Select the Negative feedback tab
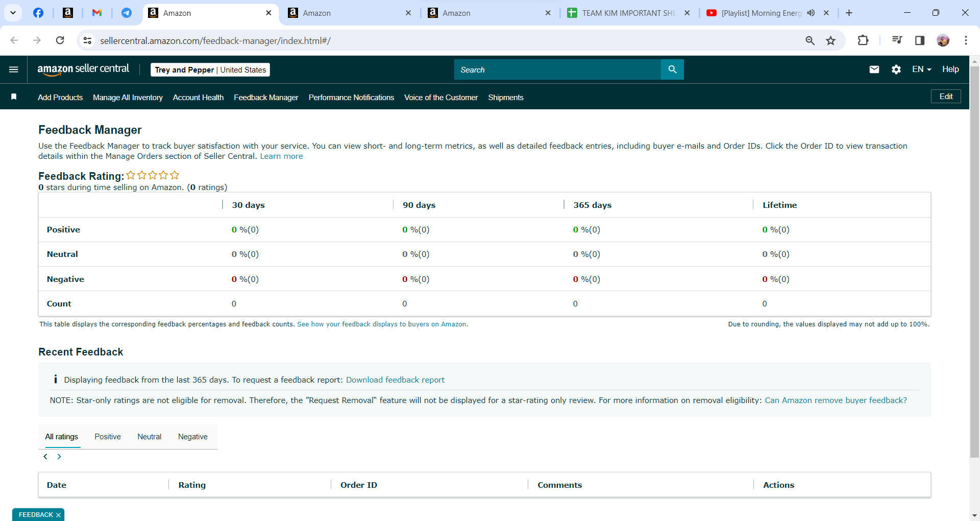 [x=193, y=437]
